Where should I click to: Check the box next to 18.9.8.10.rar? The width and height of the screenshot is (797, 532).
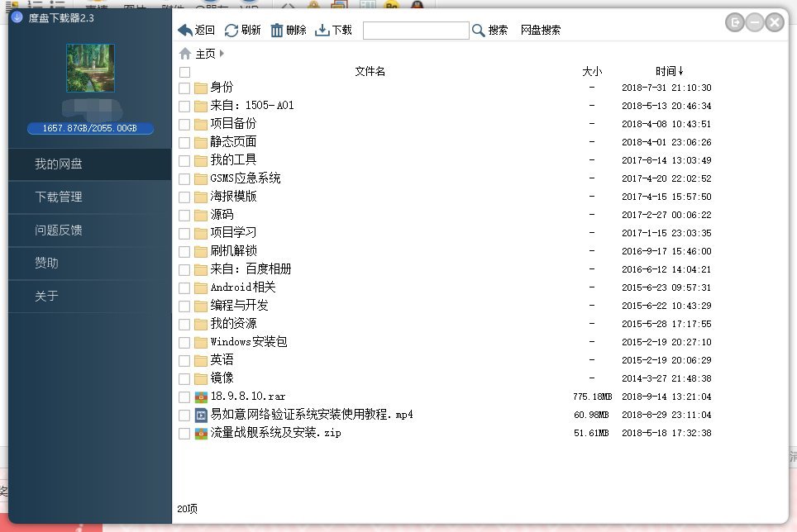click(184, 396)
